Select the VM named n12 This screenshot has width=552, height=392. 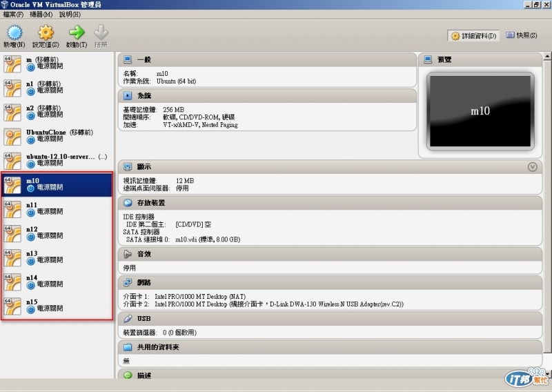[x=57, y=233]
